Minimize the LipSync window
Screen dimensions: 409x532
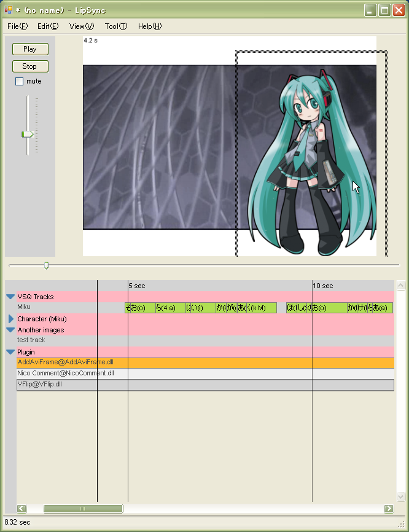(x=370, y=10)
